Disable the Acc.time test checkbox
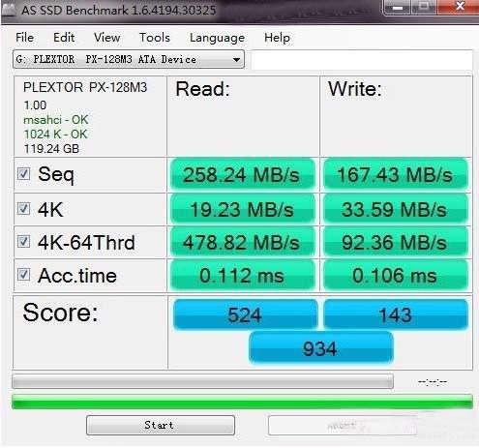 point(24,275)
